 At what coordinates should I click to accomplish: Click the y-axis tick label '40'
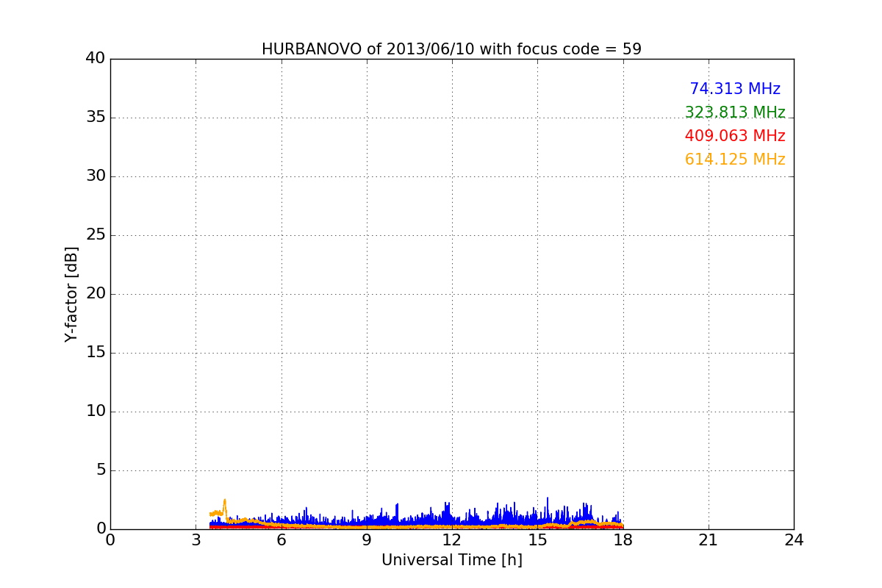point(95,59)
